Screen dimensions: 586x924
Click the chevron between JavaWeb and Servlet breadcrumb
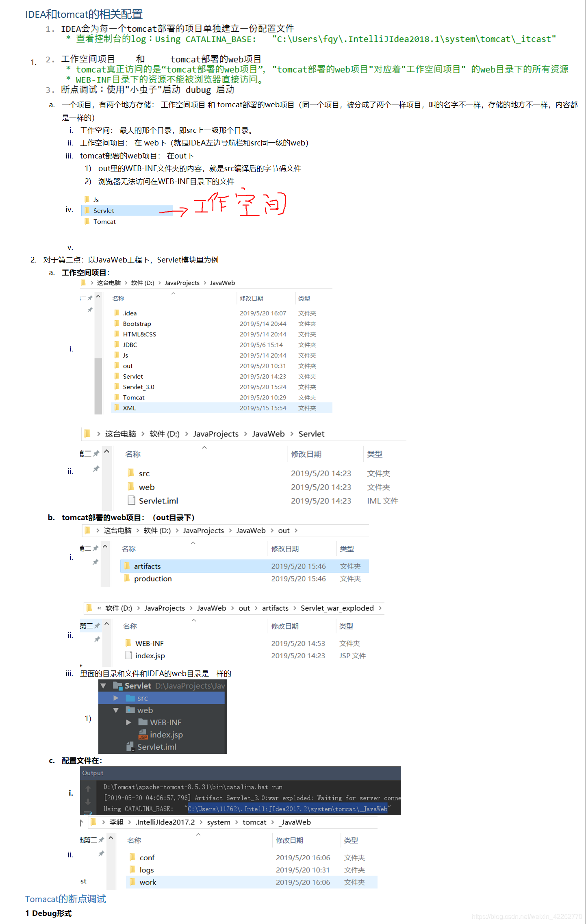tap(292, 434)
